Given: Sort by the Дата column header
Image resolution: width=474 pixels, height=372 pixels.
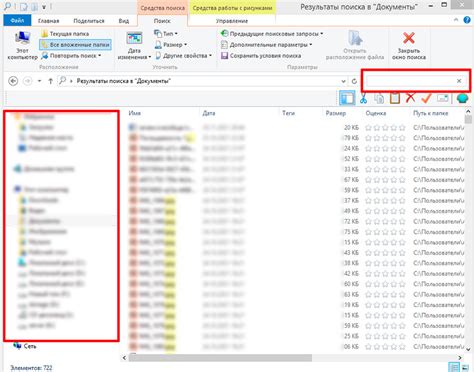Looking at the screenshot, I should coord(209,113).
